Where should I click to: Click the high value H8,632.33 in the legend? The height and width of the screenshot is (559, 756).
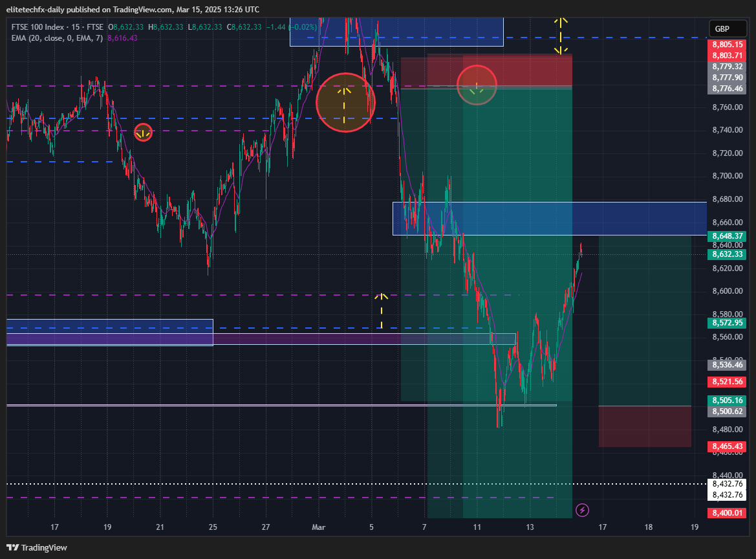click(x=166, y=27)
